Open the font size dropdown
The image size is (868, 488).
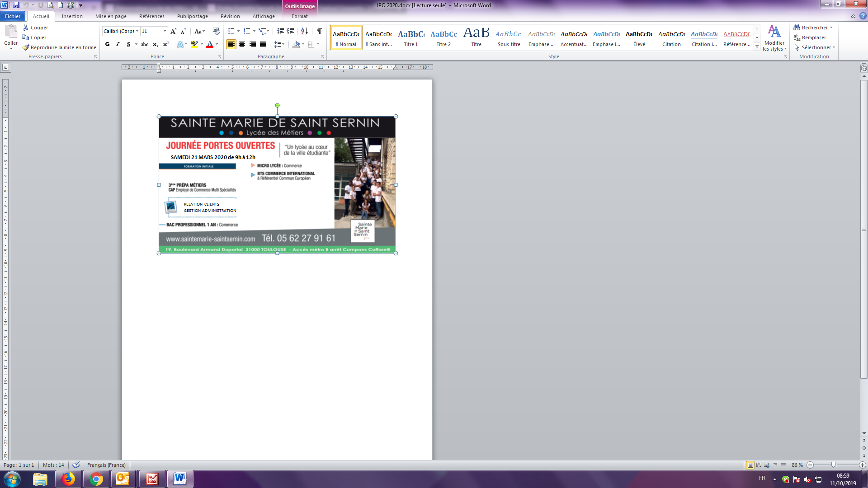pos(165,31)
